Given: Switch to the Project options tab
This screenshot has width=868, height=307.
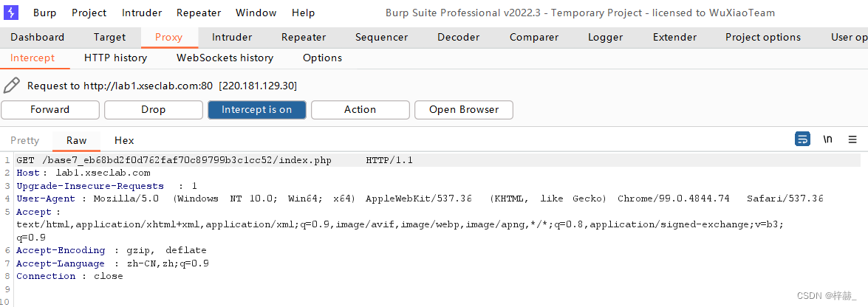Looking at the screenshot, I should [763, 37].
